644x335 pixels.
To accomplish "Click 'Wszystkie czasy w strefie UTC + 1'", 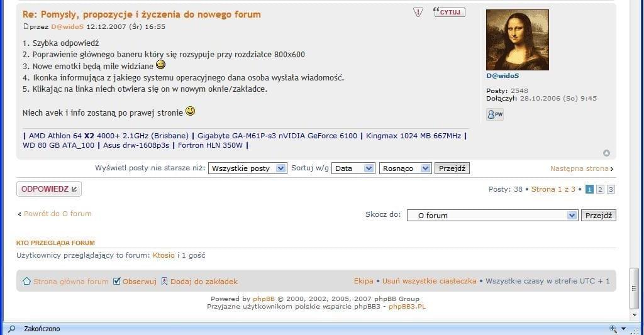I will (548, 281).
